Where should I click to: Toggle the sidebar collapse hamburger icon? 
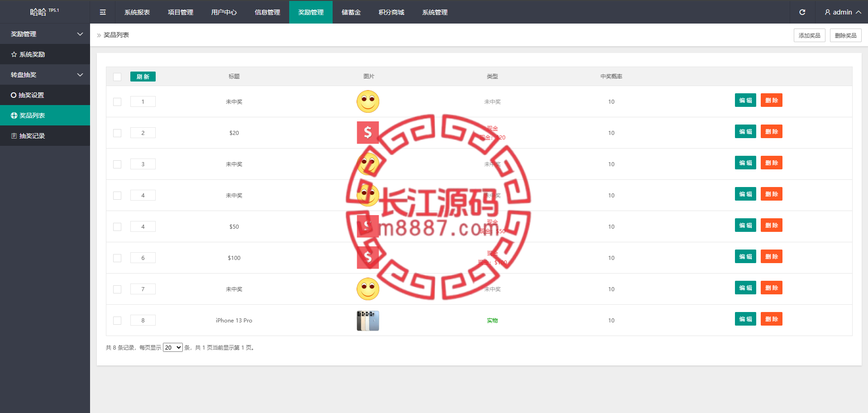103,12
